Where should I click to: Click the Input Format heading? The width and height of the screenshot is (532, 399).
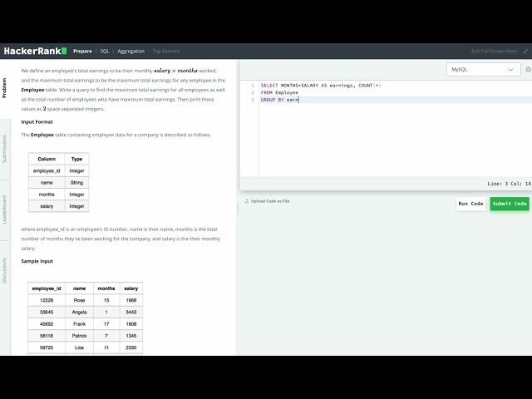point(37,122)
